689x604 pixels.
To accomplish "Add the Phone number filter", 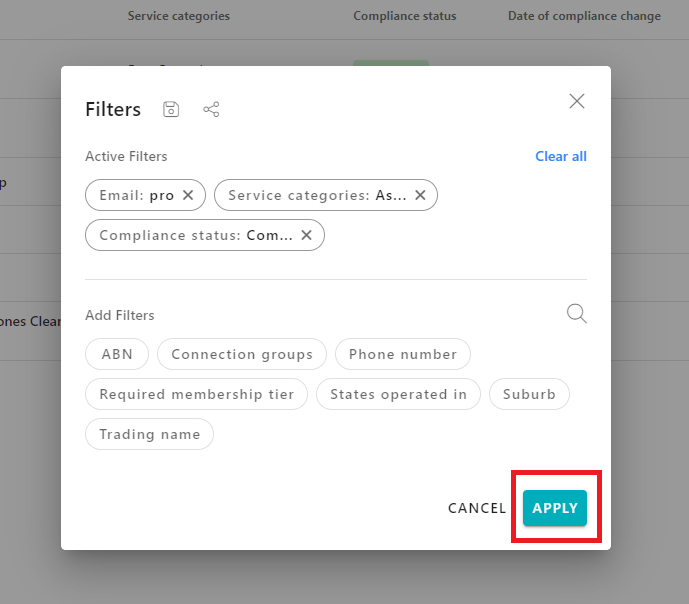I will [x=403, y=354].
